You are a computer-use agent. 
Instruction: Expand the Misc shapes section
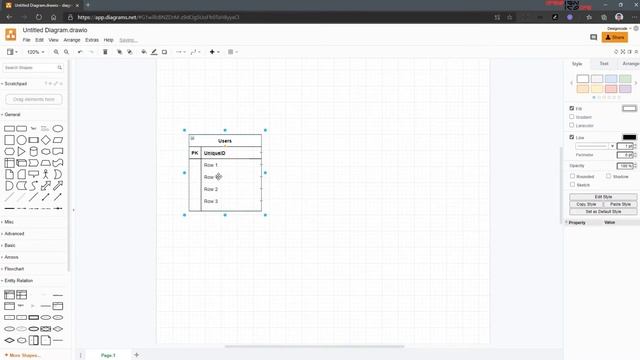9,222
